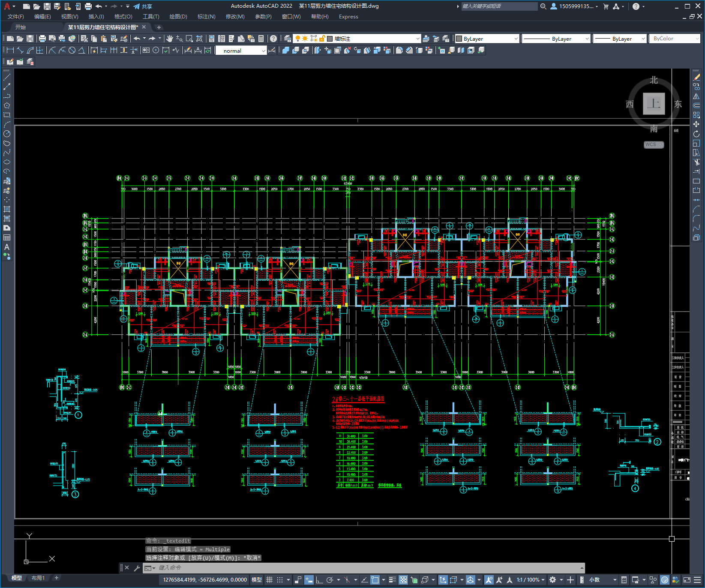Click the command line input field

(364, 568)
